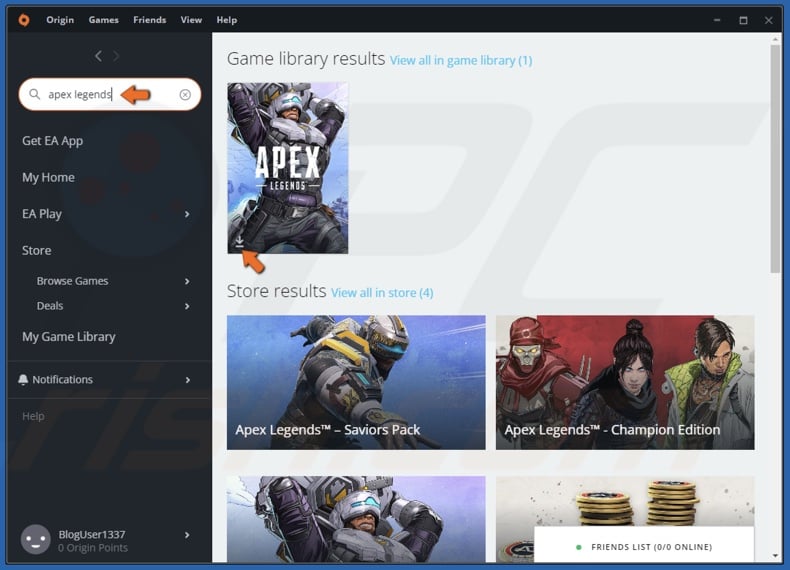Open the Origin menu

(60, 20)
